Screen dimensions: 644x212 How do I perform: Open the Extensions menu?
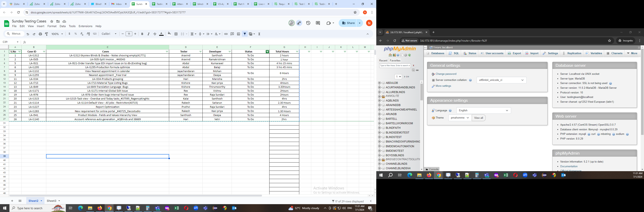(85, 26)
